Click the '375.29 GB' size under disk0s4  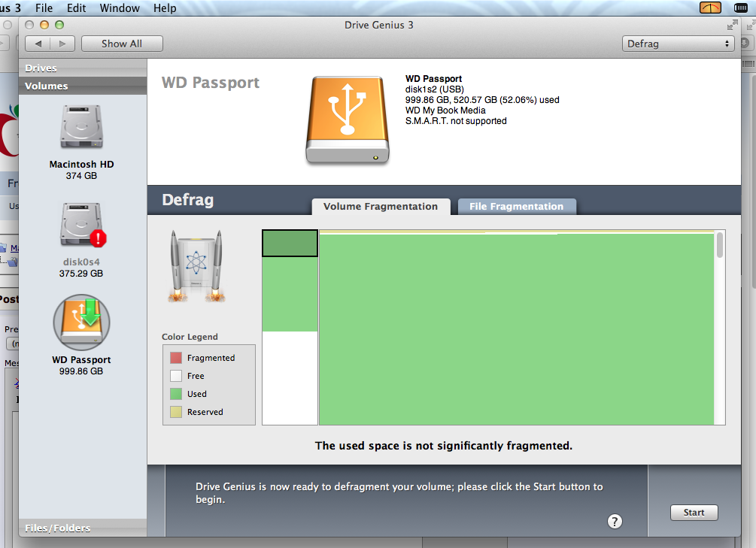click(81, 274)
